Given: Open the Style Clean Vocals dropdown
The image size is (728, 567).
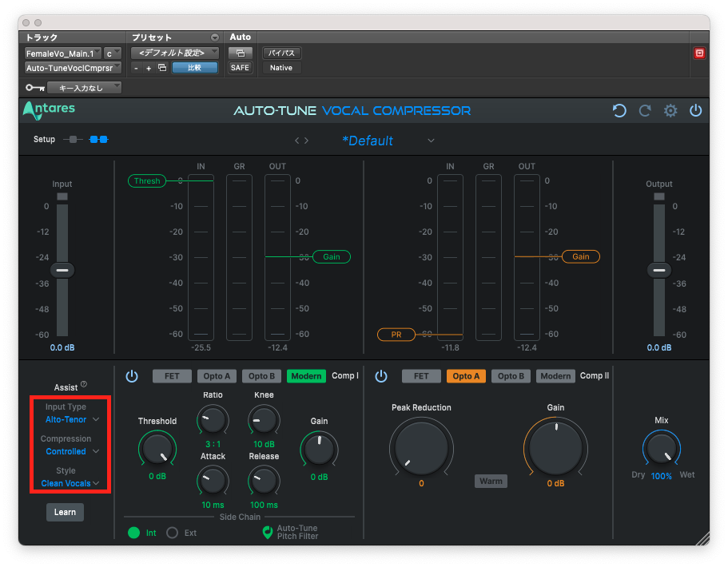Looking at the screenshot, I should point(70,483).
